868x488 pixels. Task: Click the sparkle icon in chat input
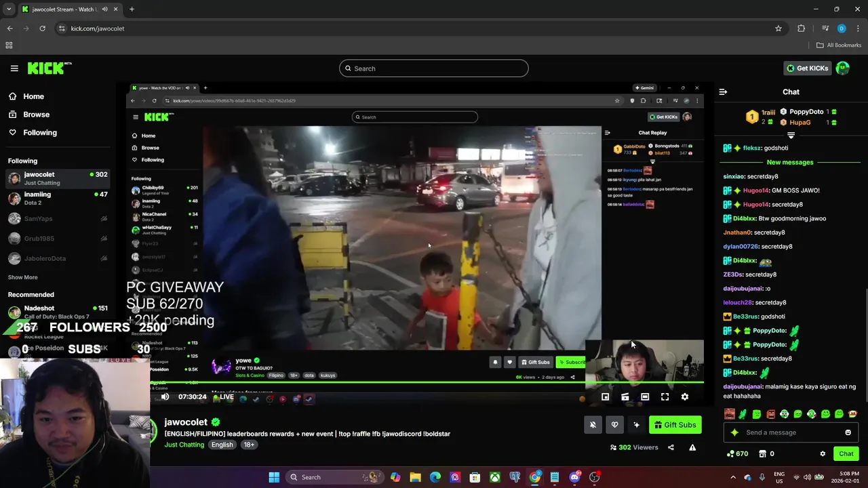click(734, 432)
